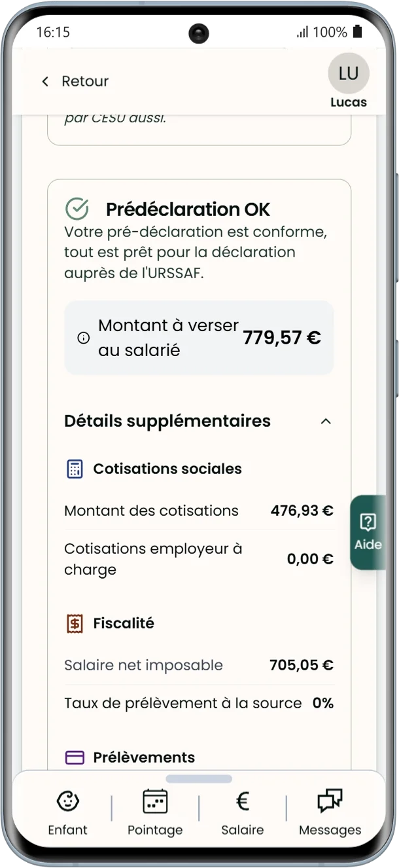
Task: Tap the info icon beside Montant à verser
Action: click(83, 338)
